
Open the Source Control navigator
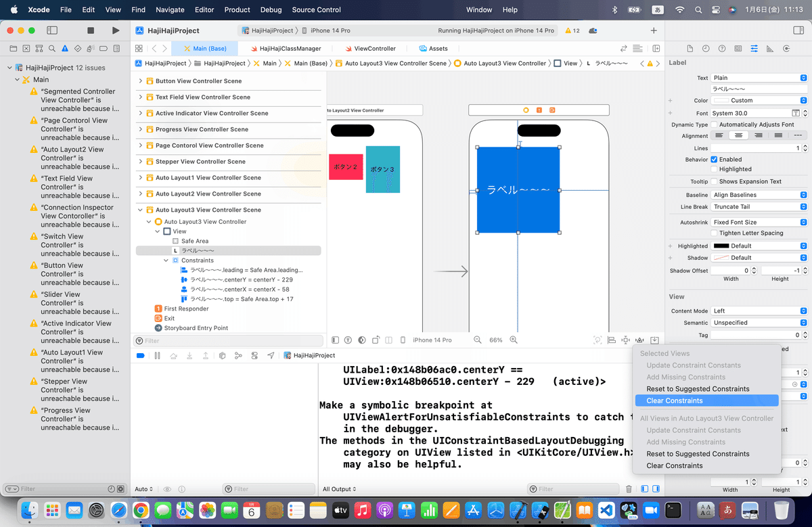tap(25, 49)
